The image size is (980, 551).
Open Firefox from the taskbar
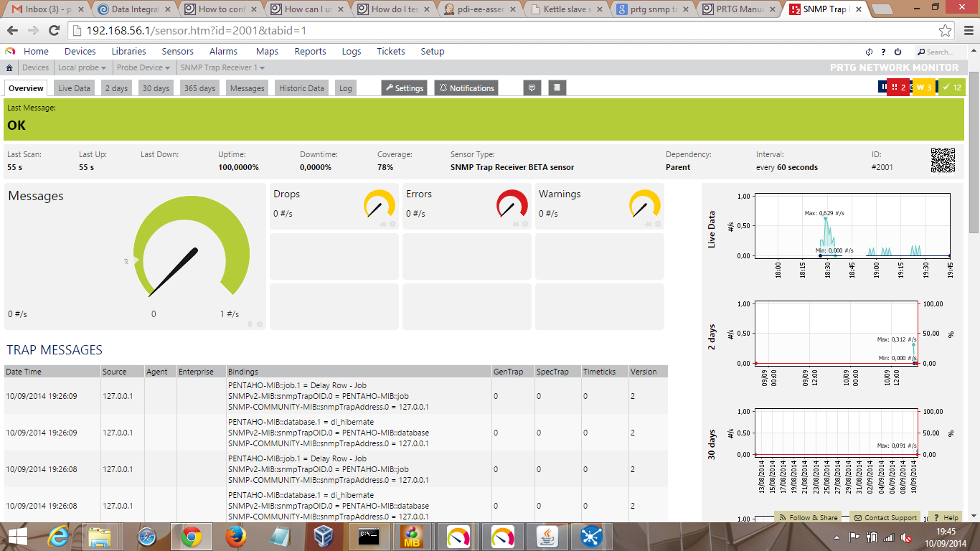click(236, 537)
